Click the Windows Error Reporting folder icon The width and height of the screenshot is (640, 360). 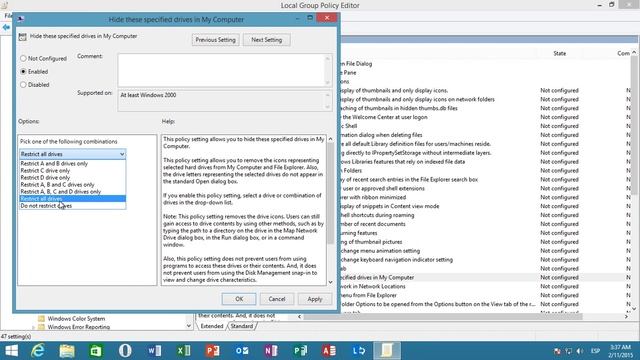[x=41, y=327]
